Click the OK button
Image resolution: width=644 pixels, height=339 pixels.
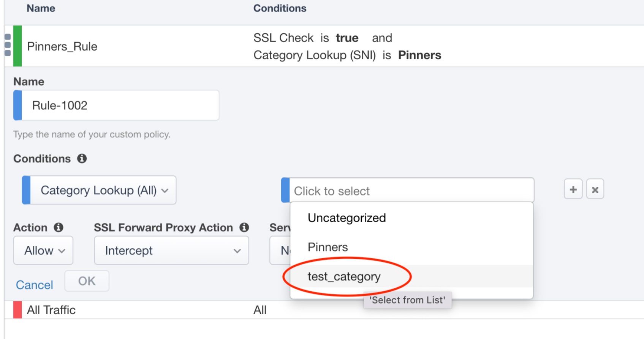coord(87,281)
